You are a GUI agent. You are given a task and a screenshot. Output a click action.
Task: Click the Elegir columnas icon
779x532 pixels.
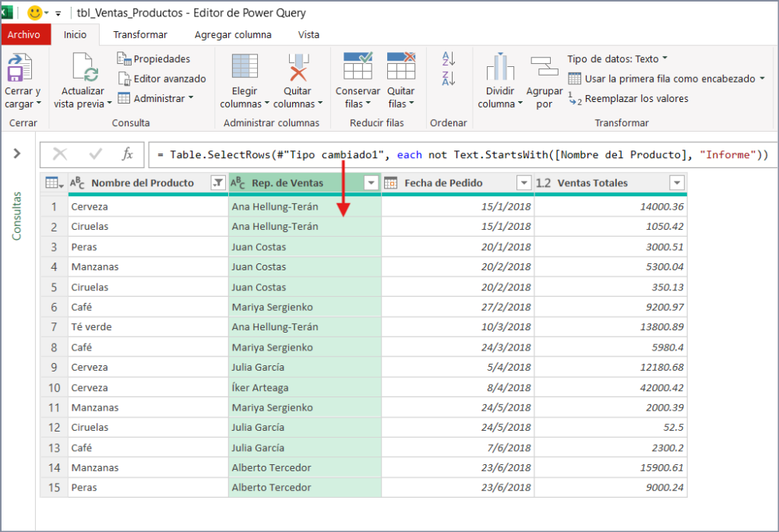coord(245,66)
